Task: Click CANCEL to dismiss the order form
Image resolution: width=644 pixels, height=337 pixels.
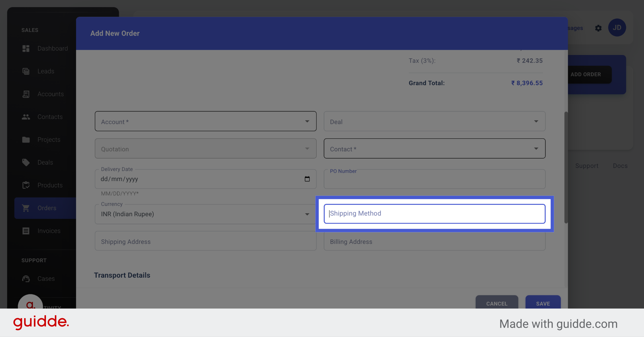Action: [497, 303]
